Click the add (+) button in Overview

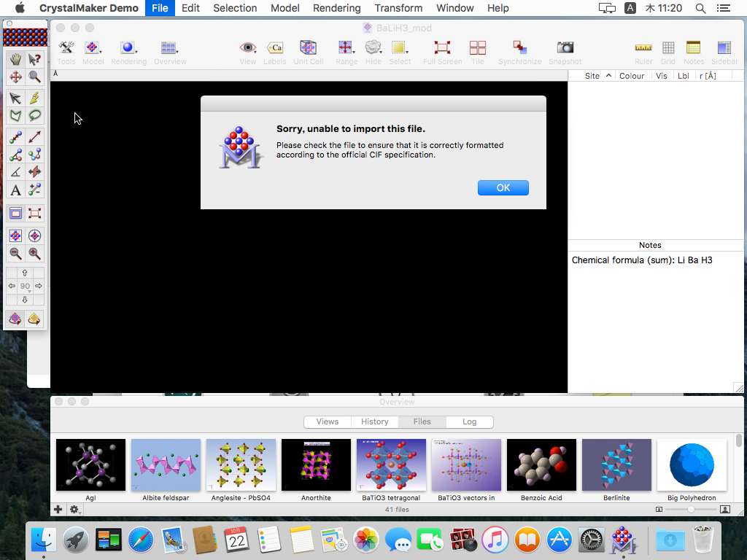point(58,510)
